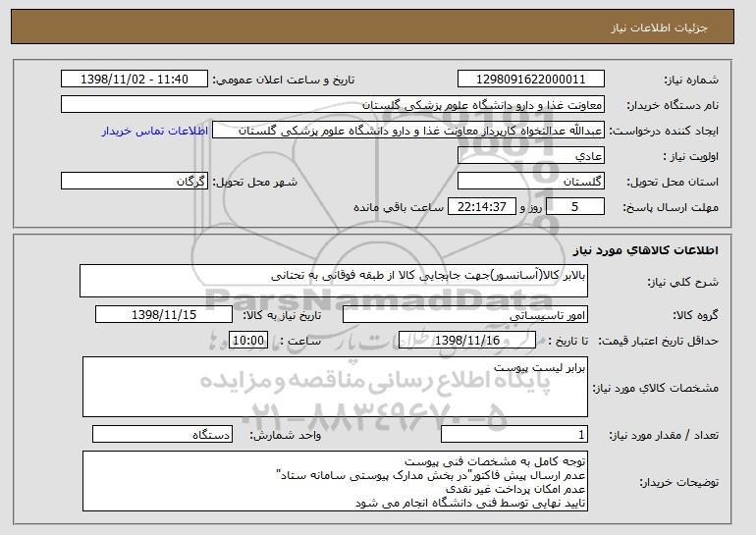Click the اطلاعات کالاهای مورد نیاز section heading

(x=646, y=250)
